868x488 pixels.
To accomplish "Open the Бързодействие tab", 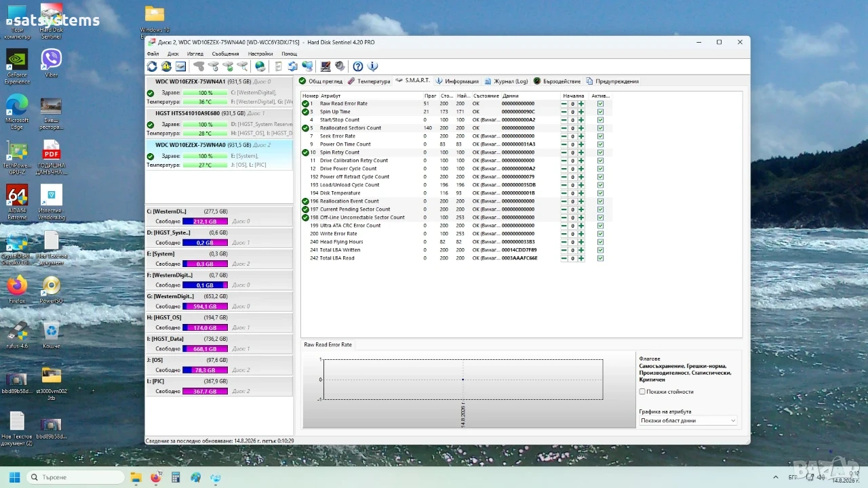I will click(x=557, y=81).
